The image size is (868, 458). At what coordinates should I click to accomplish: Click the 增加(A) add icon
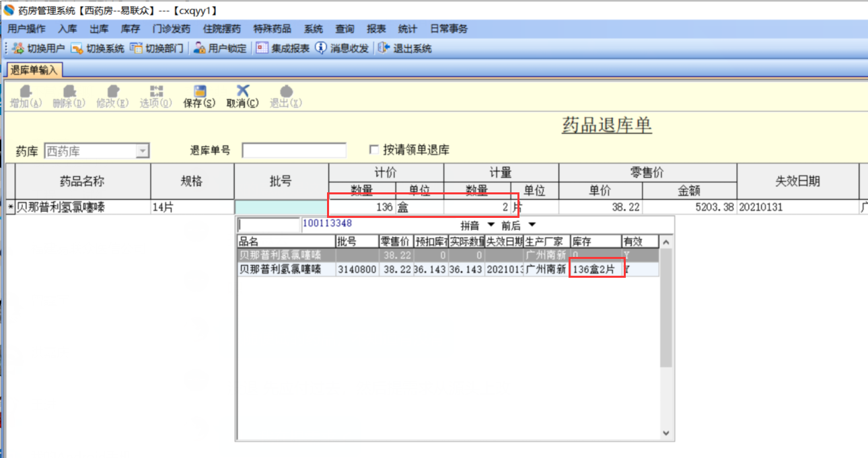tap(26, 91)
